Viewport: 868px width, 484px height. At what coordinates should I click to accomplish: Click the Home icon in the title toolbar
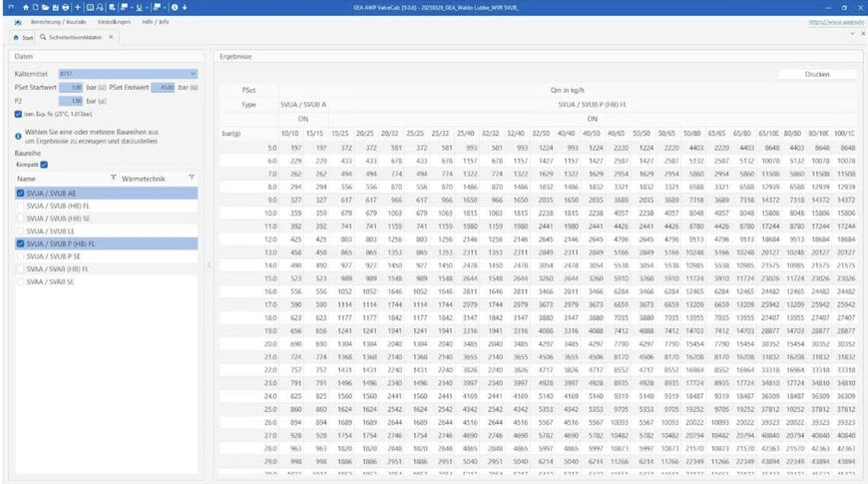pyautogui.click(x=26, y=8)
